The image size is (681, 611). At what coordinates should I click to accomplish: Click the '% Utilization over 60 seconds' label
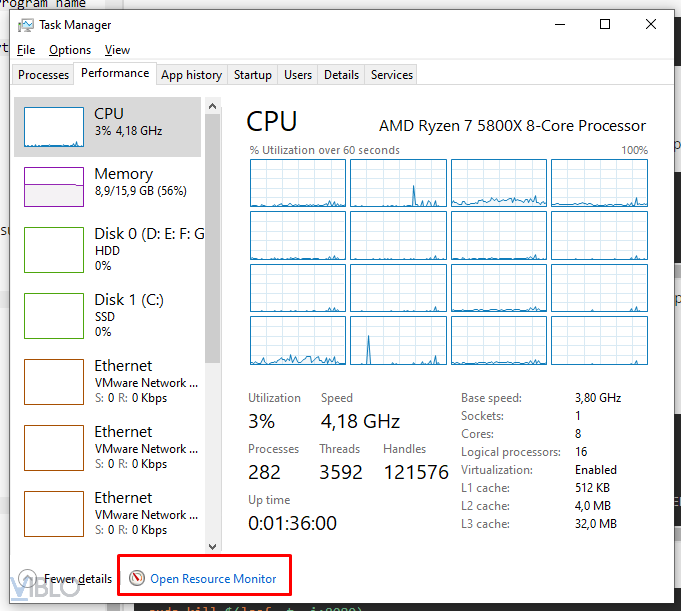[324, 150]
